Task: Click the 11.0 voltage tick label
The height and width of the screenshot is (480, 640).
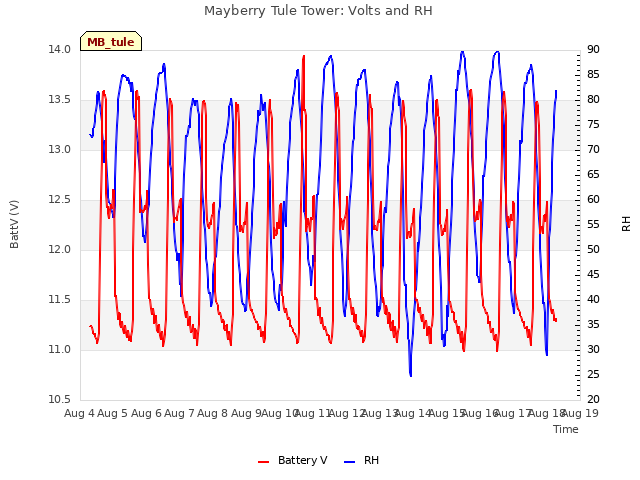Action: tap(59, 350)
